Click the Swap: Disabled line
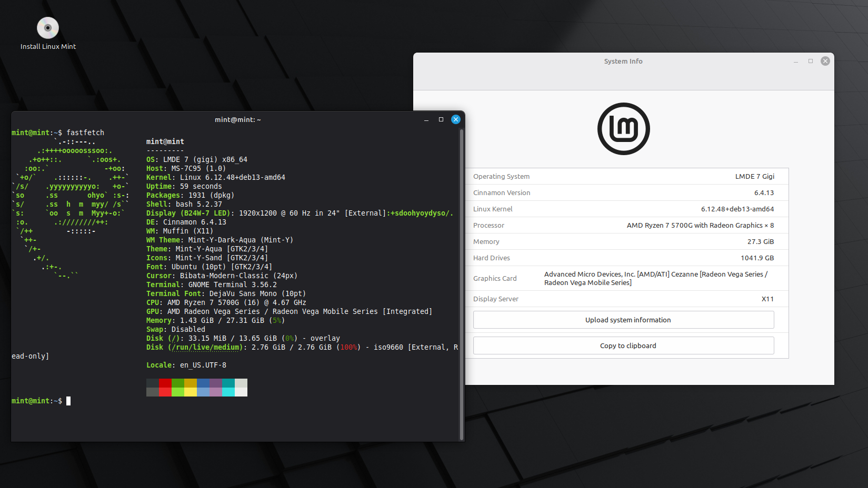The height and width of the screenshot is (488, 868). pyautogui.click(x=175, y=329)
